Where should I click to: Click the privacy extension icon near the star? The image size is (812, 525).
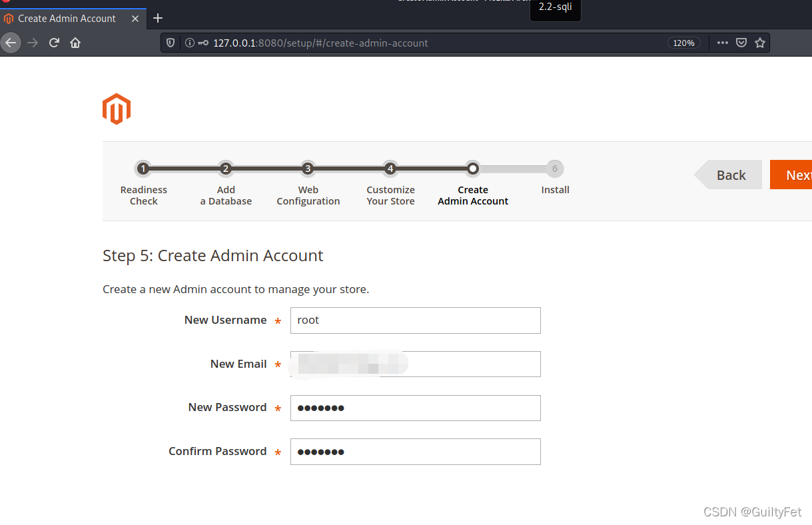[741, 43]
